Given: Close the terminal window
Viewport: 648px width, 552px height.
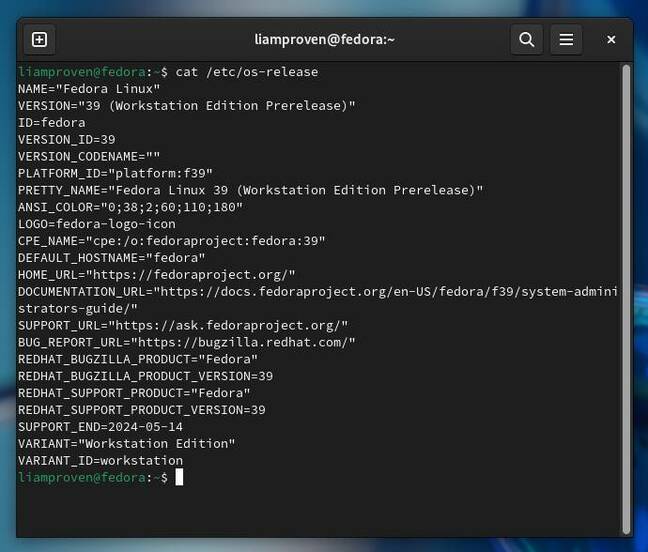Looking at the screenshot, I should 611,40.
